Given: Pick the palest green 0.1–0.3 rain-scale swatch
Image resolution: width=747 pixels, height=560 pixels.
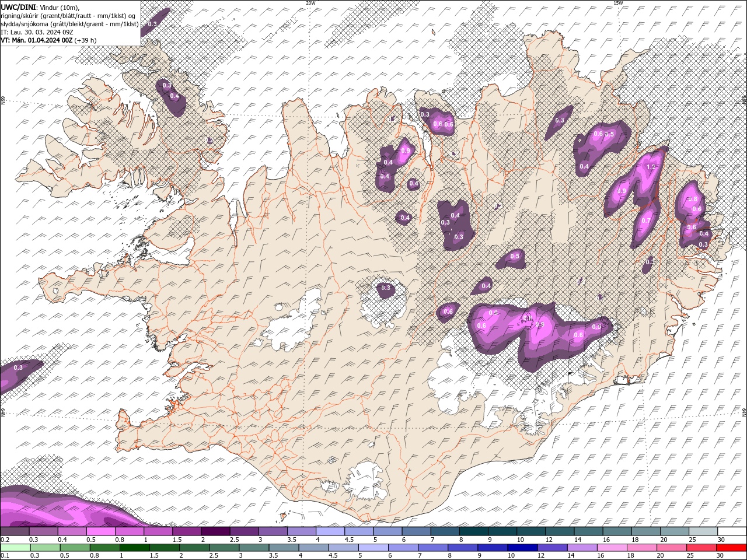Looking at the screenshot, I should 15,548.
